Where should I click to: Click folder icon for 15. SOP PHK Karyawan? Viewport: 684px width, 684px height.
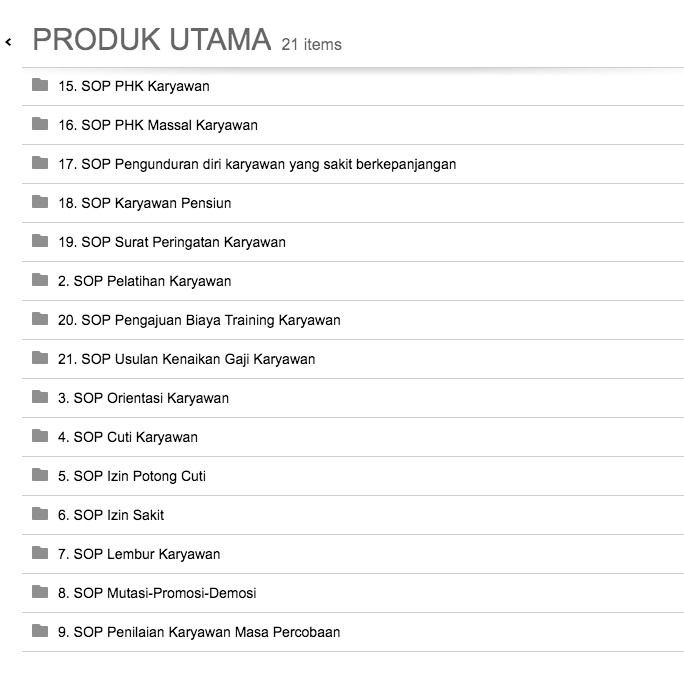click(40, 85)
